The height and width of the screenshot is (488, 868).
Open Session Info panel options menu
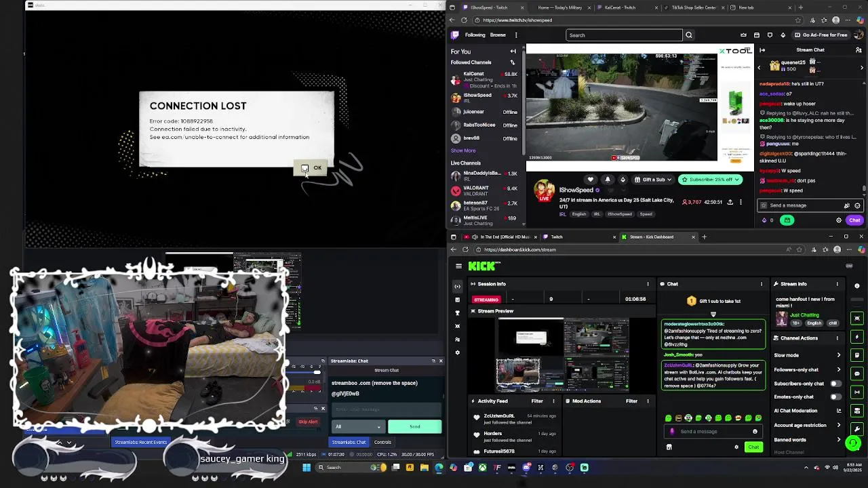[648, 284]
